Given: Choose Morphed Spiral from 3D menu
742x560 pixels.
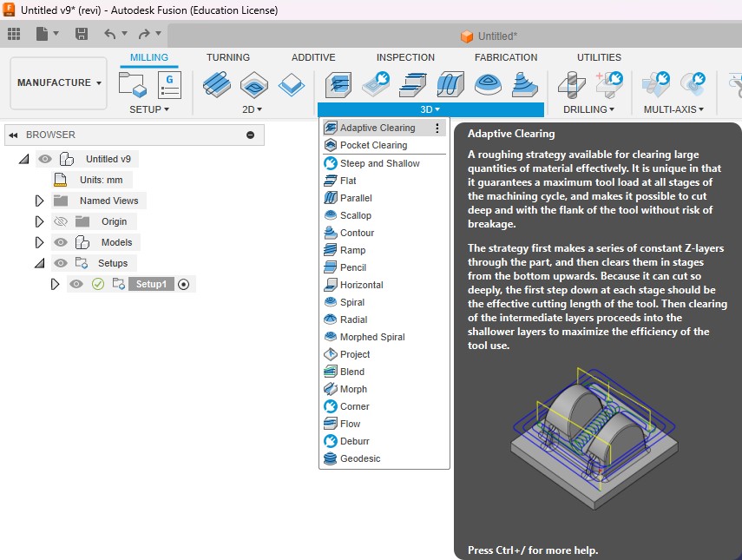Looking at the screenshot, I should tap(384, 337).
